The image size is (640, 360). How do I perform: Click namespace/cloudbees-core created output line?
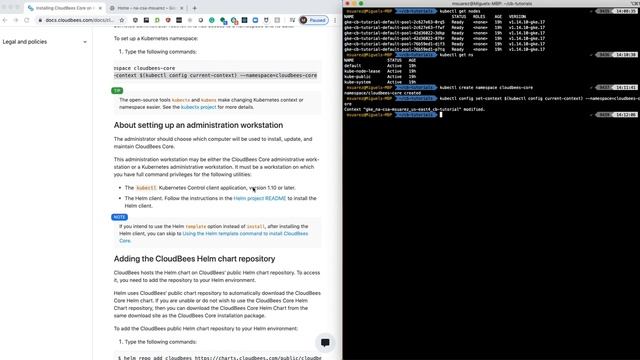(x=382, y=93)
